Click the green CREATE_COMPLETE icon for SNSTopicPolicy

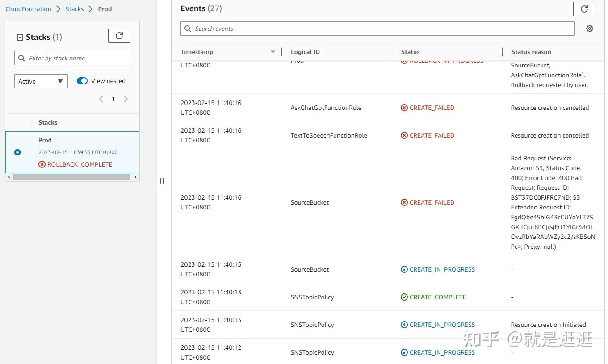(404, 297)
